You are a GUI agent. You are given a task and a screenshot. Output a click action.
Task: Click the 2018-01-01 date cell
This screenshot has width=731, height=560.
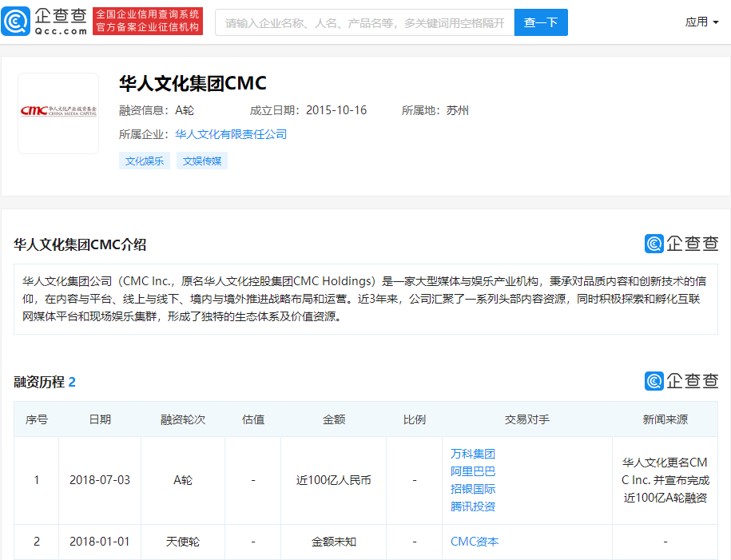pyautogui.click(x=100, y=542)
